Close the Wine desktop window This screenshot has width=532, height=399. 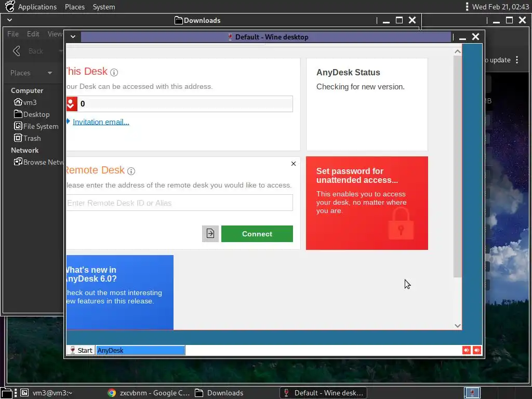[x=475, y=37]
